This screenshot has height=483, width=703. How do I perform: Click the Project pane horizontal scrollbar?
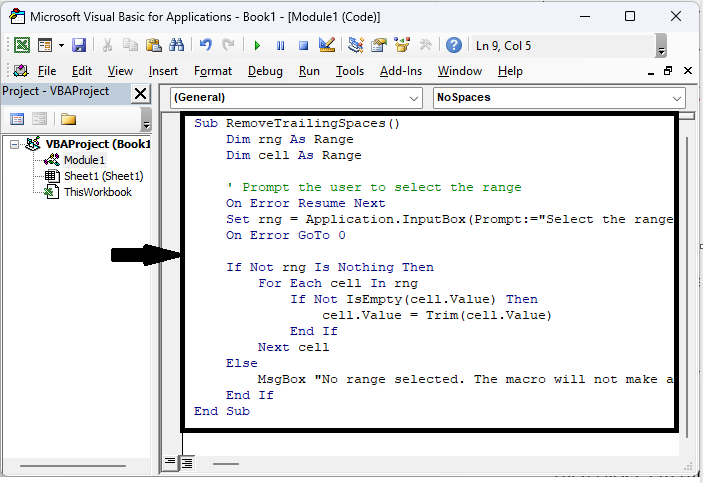coord(75,466)
